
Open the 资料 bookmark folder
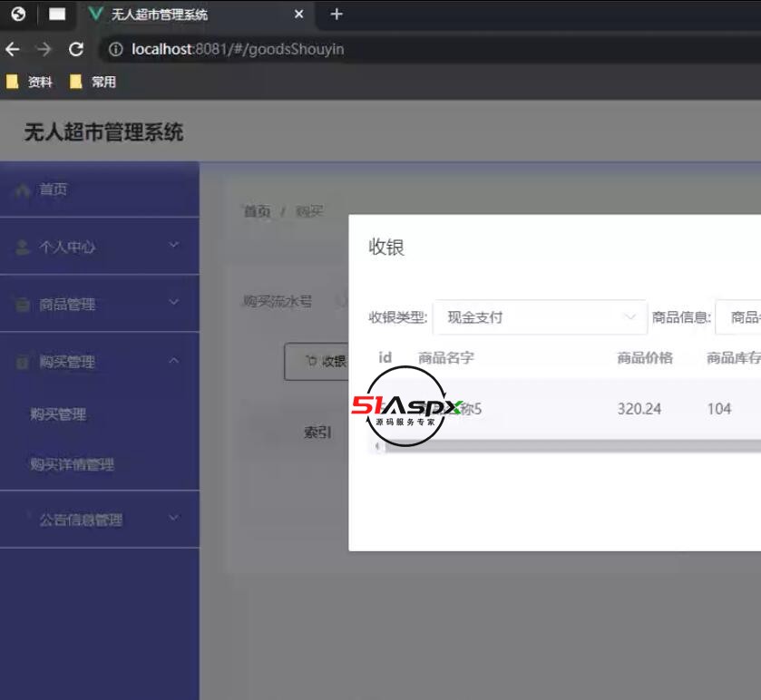(29, 82)
